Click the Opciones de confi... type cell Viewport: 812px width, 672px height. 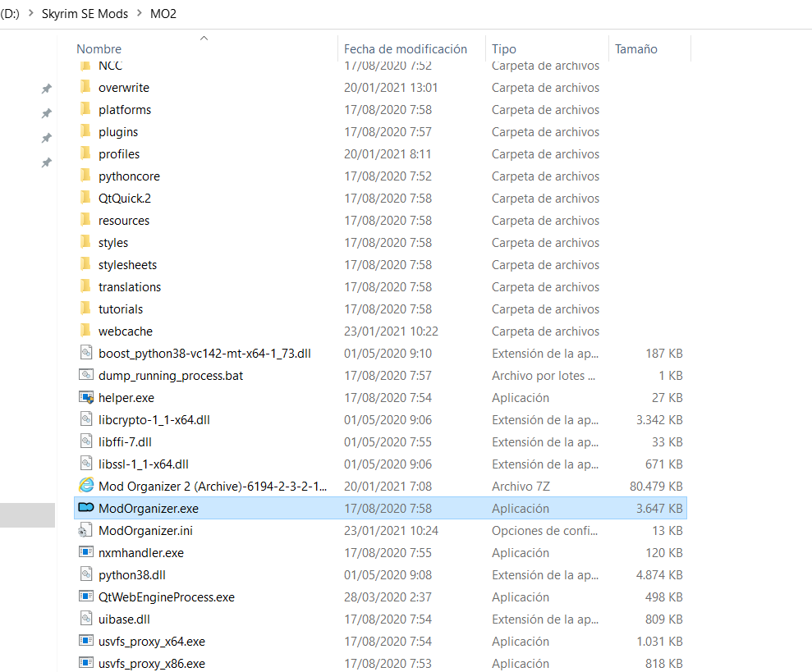[x=544, y=531]
